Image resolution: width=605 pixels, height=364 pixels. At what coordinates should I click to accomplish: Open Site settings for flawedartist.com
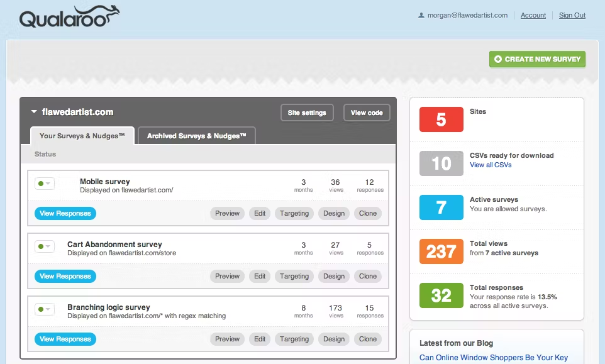[307, 113]
